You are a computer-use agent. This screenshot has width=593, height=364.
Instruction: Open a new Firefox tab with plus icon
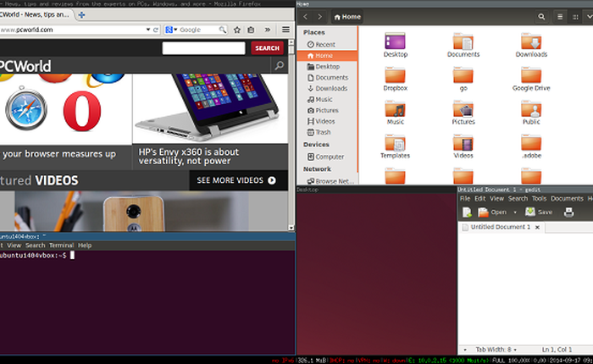81,15
